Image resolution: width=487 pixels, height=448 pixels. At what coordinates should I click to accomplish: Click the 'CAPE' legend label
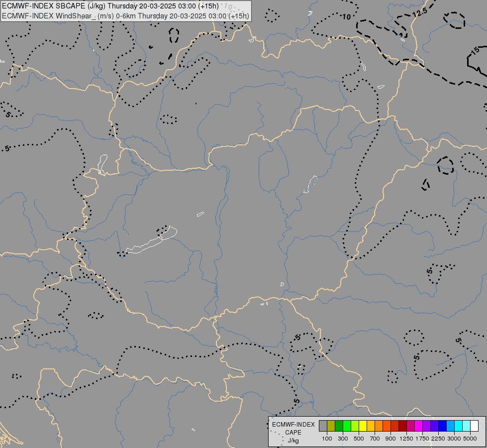[x=293, y=433]
